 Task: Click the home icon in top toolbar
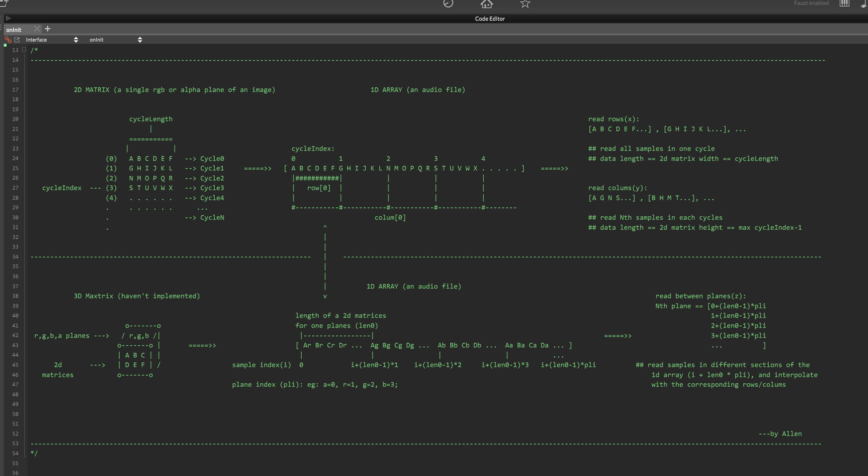tap(486, 4)
